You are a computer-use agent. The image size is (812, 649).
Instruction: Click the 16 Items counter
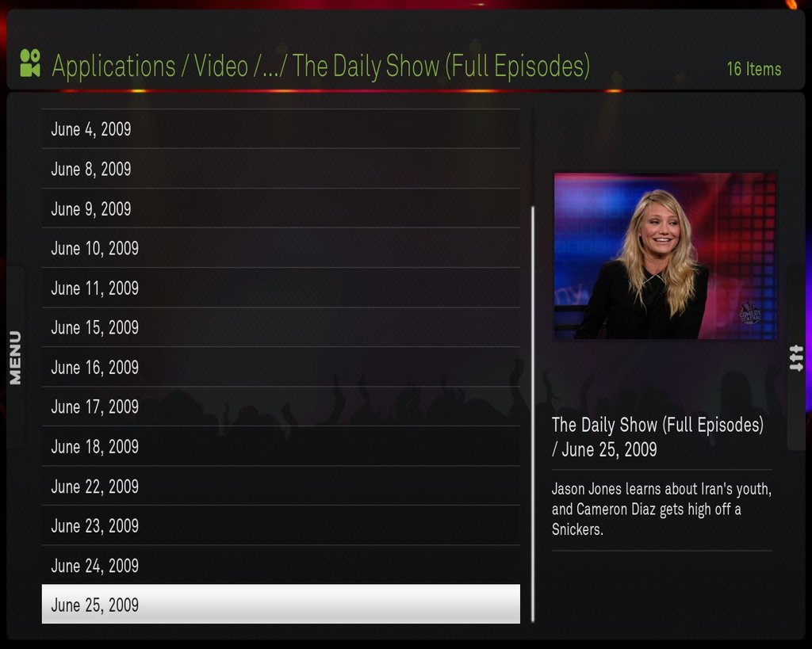(x=754, y=69)
